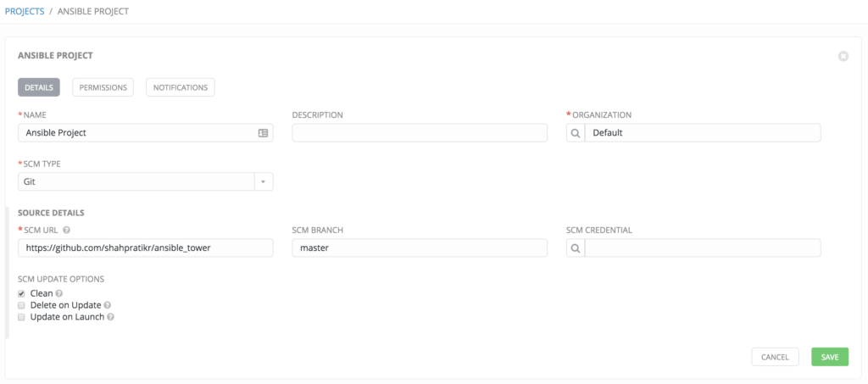This screenshot has width=868, height=384.
Task: Switch to the Permissions tab
Action: (x=103, y=87)
